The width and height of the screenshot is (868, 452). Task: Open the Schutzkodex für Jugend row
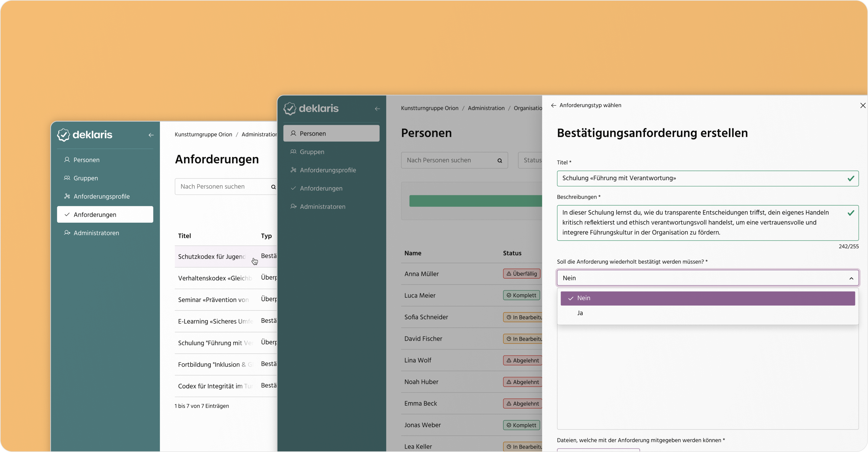tap(212, 256)
